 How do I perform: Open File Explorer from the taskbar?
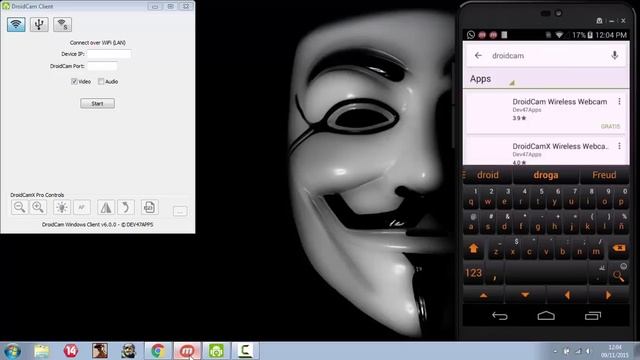coord(42,351)
